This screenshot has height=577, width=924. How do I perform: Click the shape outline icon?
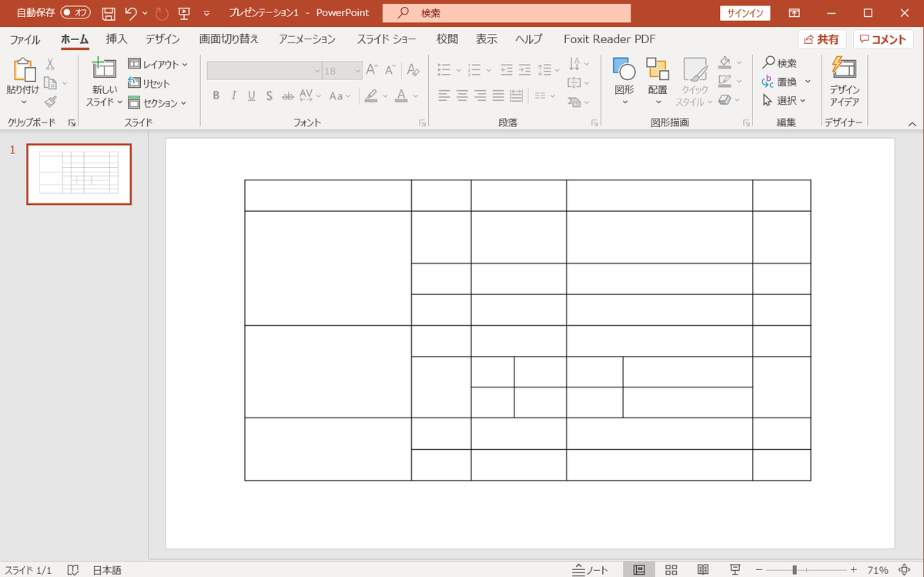tap(725, 81)
